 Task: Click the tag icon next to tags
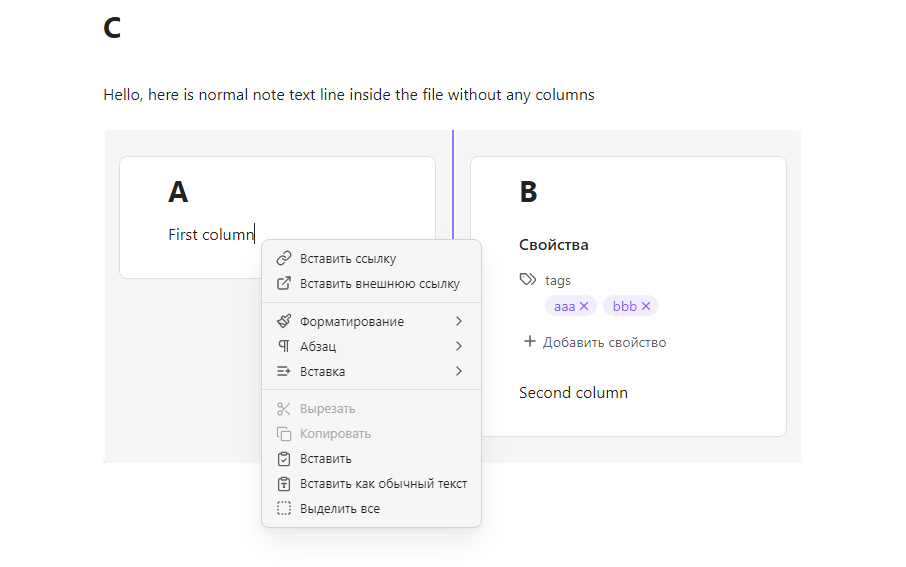528,281
